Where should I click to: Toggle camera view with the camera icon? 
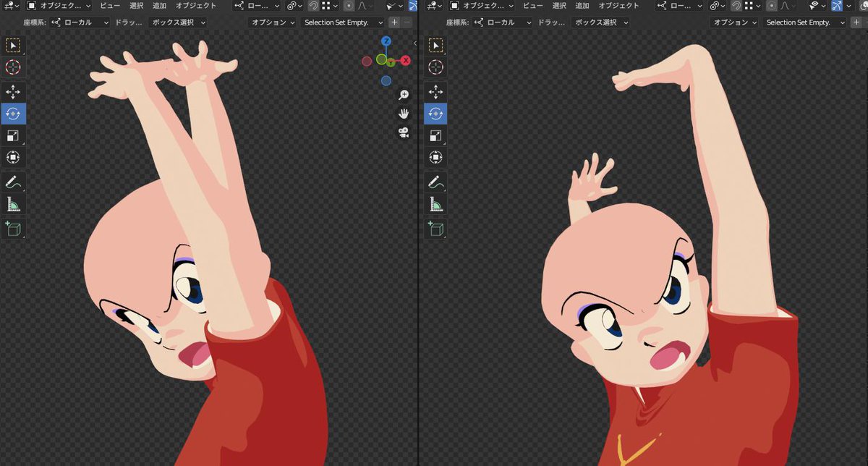click(404, 132)
